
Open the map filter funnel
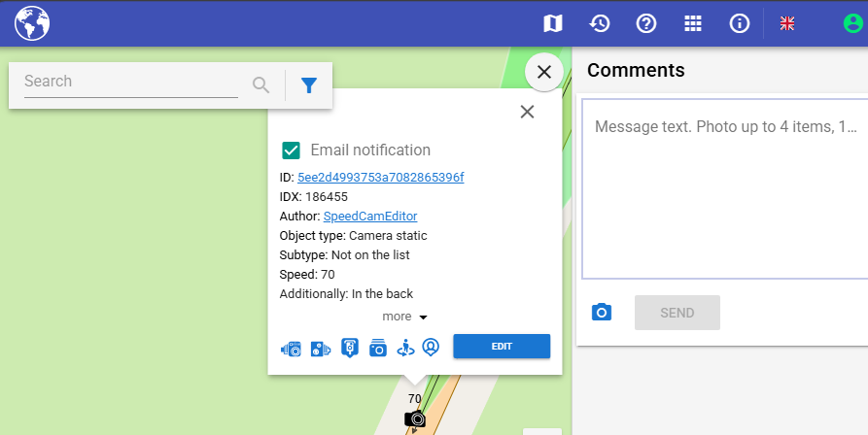[x=309, y=85]
